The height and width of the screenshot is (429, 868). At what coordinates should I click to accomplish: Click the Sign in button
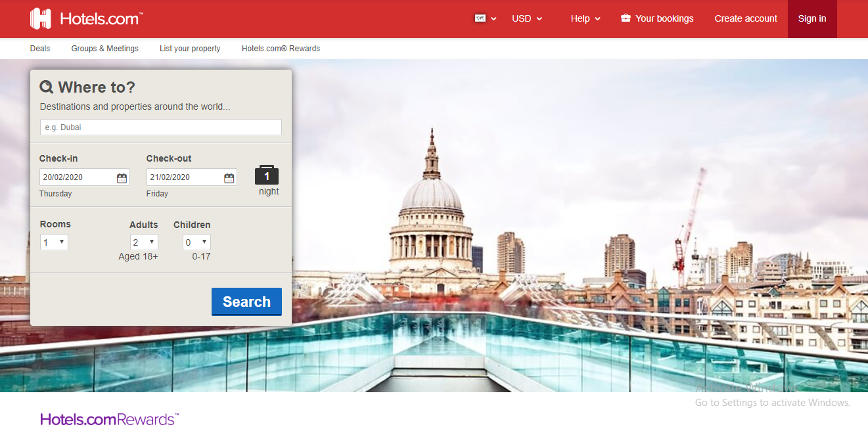(812, 18)
